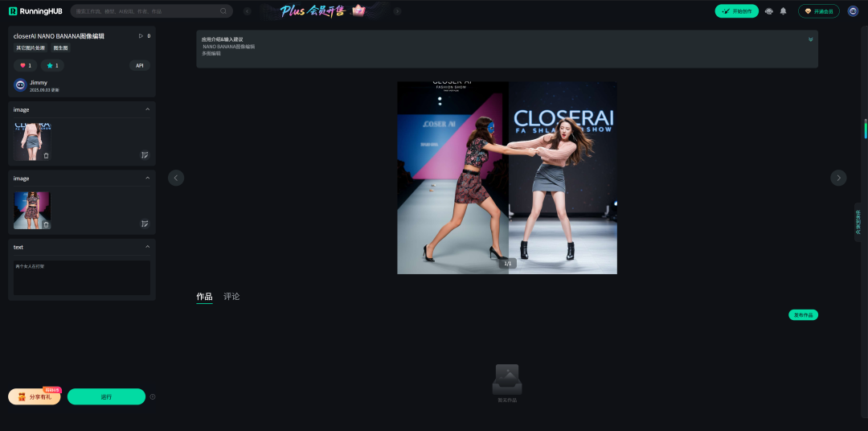
Task: Open customer support headset icon
Action: [x=769, y=11]
